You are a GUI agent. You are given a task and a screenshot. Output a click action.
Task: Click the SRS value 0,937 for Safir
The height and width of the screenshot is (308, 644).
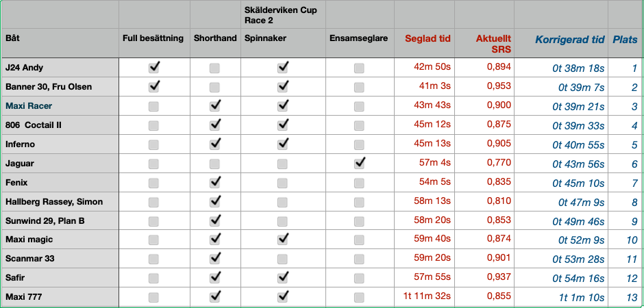pos(499,279)
